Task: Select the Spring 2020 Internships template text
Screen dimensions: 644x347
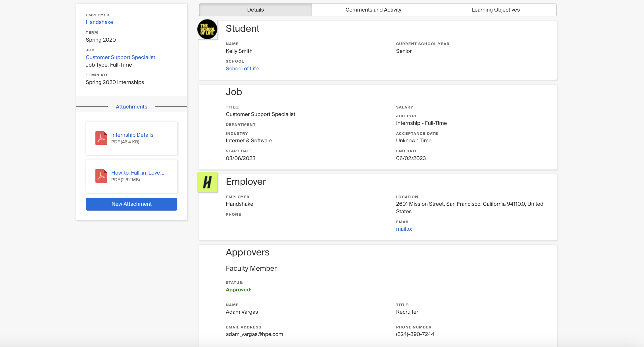Action: (115, 82)
